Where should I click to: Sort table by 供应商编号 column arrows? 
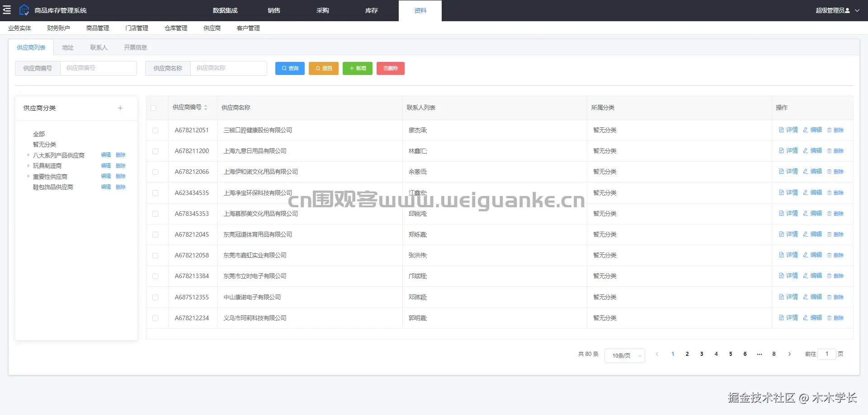(x=206, y=107)
